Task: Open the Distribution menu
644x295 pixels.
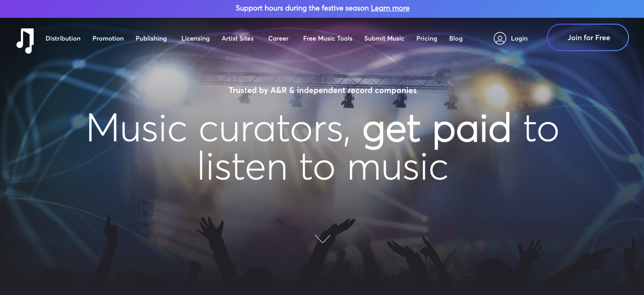Action: [63, 38]
